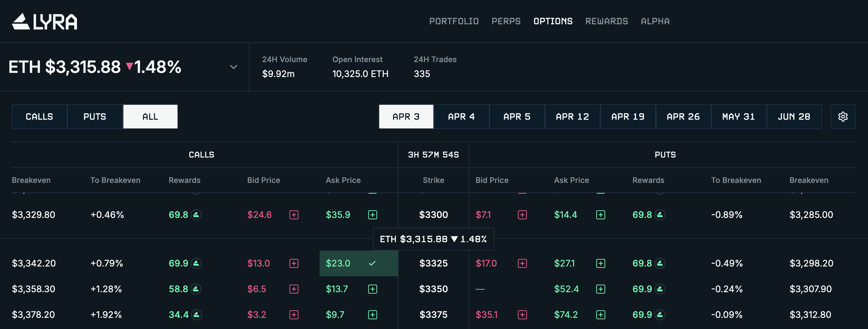The width and height of the screenshot is (868, 329).
Task: Click the Lyra logo
Action: click(x=45, y=22)
